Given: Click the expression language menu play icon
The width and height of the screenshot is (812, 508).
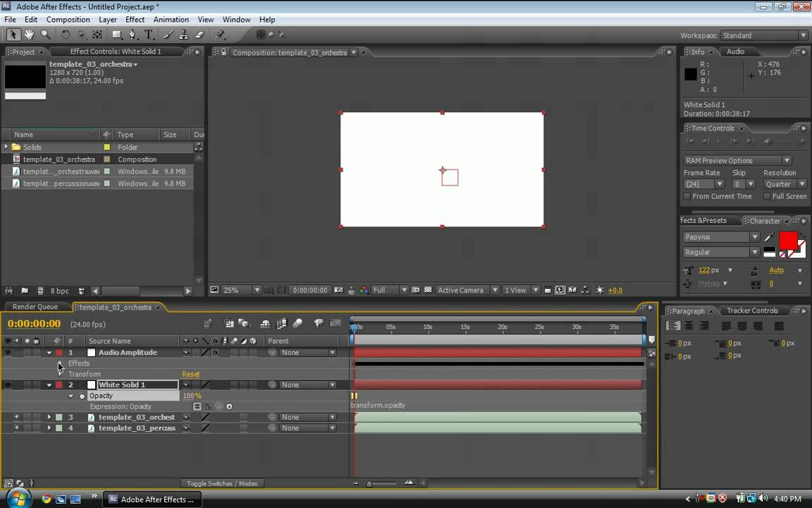Looking at the screenshot, I should click(229, 406).
